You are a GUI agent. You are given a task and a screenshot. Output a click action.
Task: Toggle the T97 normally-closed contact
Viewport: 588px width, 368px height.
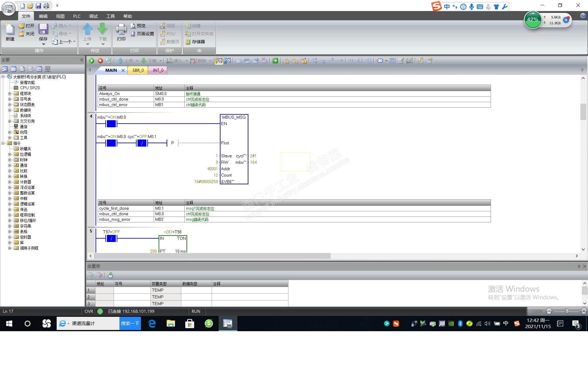111,239
